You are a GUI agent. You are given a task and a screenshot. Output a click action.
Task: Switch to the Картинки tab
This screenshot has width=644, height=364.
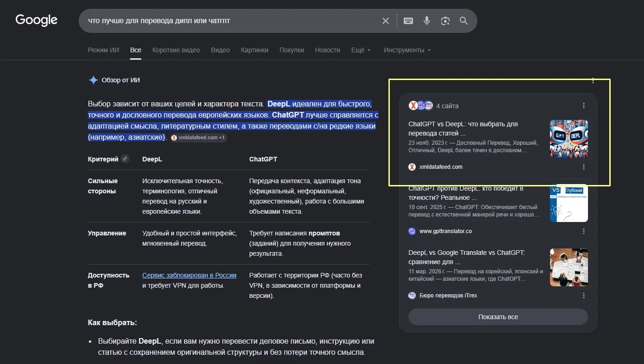(x=255, y=50)
